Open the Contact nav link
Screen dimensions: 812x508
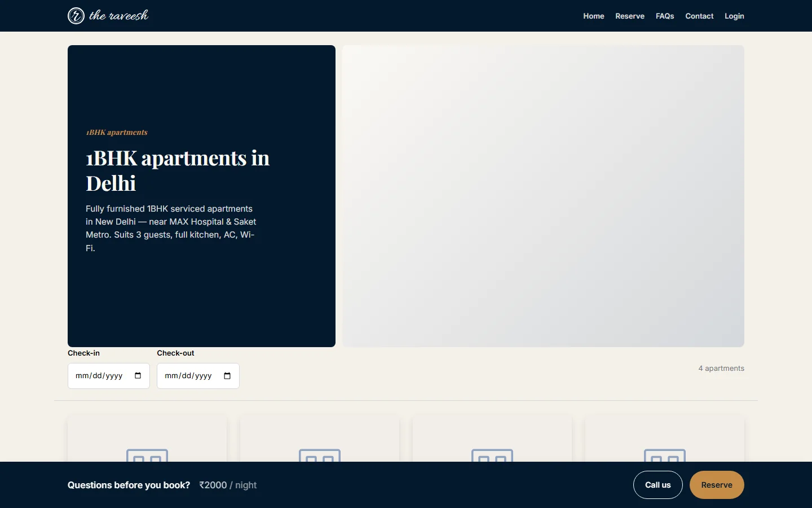point(699,16)
